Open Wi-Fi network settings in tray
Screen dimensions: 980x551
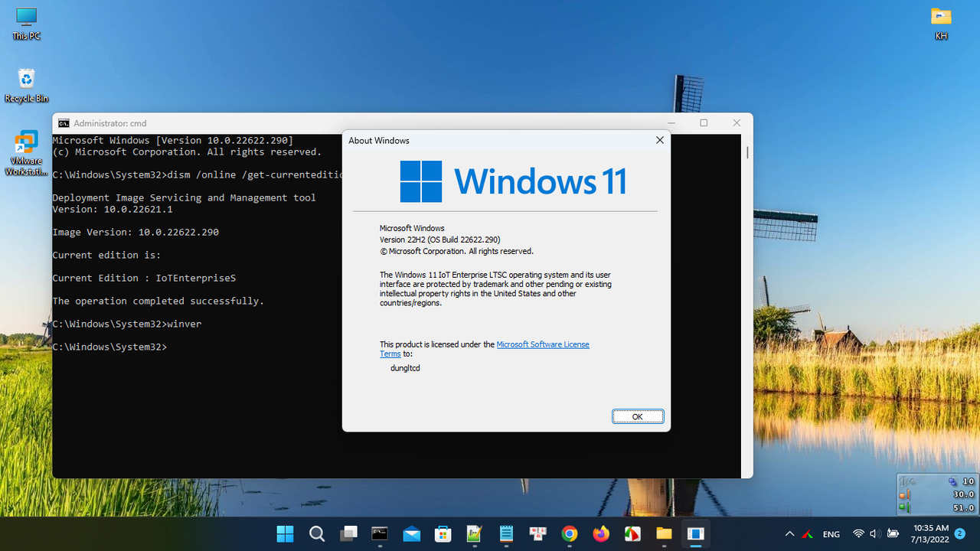click(x=858, y=534)
